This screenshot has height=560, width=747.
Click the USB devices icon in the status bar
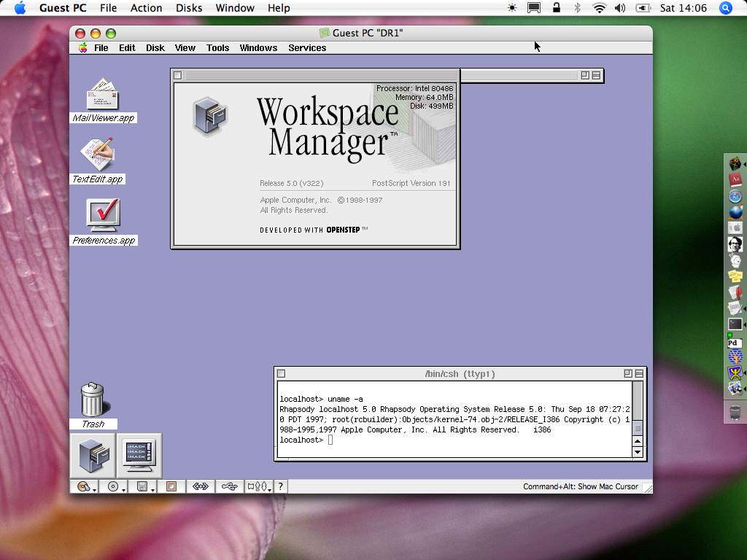tap(230, 486)
